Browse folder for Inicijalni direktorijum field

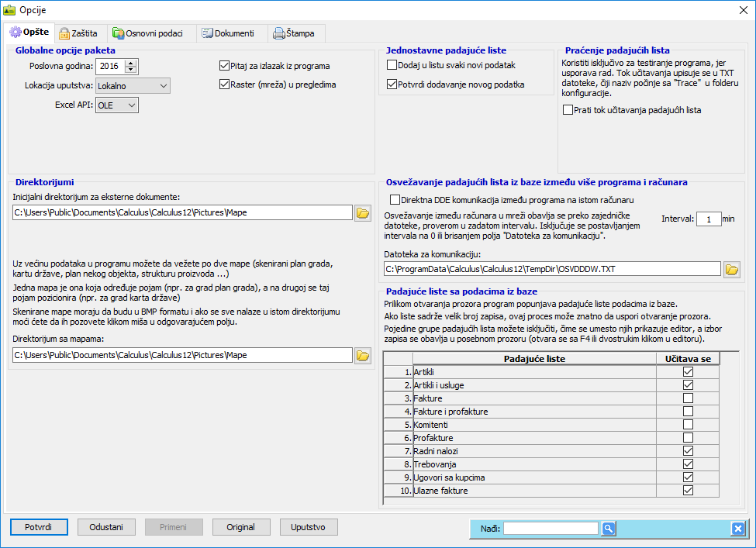tap(363, 213)
